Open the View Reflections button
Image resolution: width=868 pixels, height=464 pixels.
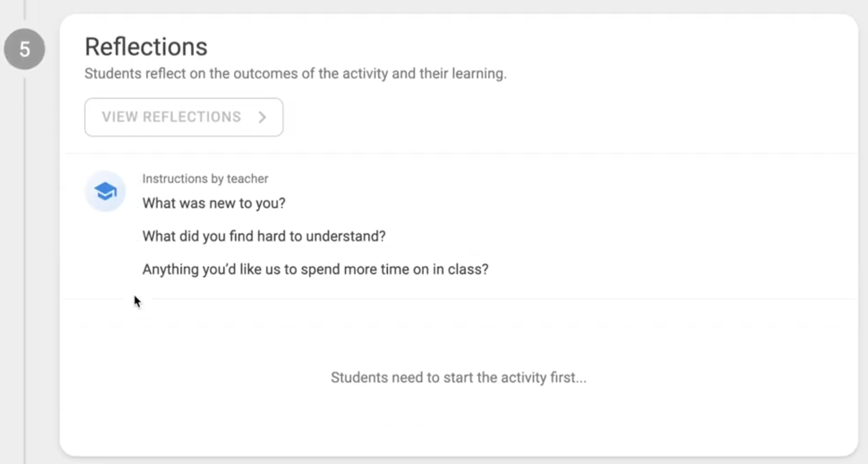(x=184, y=117)
